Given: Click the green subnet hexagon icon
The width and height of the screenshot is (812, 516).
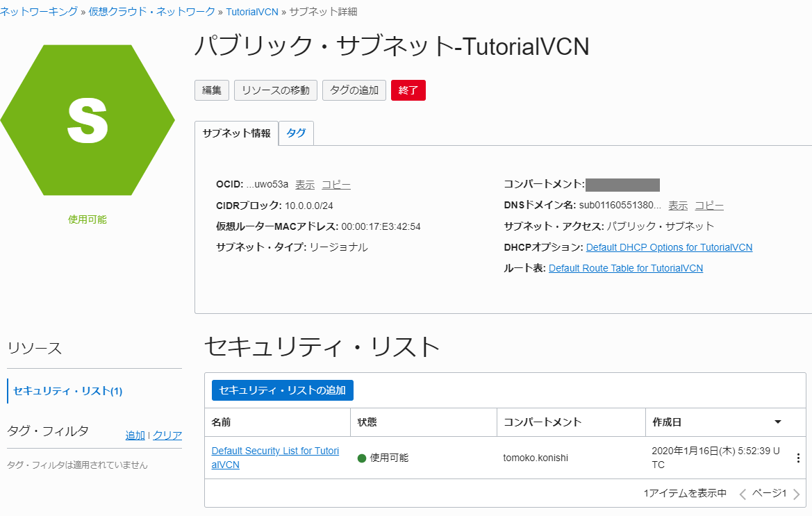Looking at the screenshot, I should [87, 120].
